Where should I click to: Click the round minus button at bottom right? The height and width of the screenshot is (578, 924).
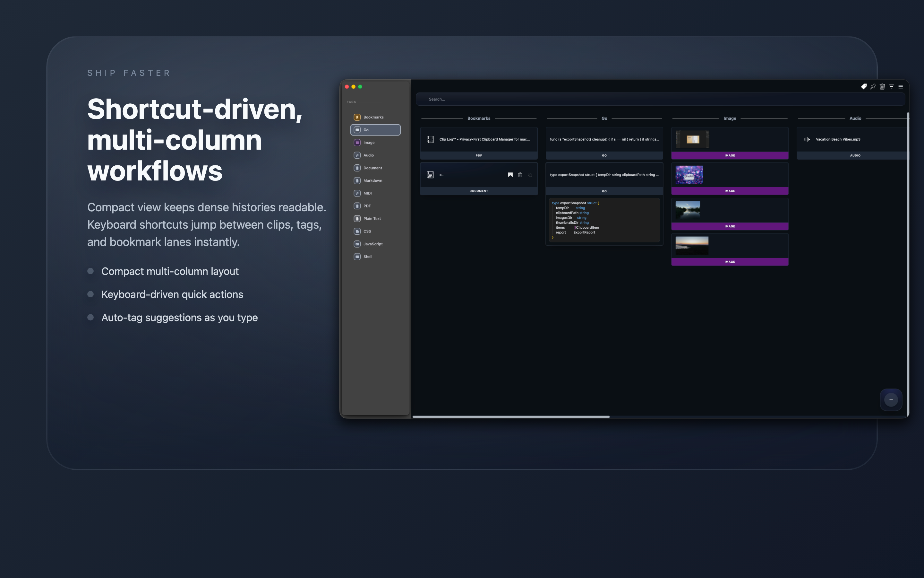[x=891, y=400]
